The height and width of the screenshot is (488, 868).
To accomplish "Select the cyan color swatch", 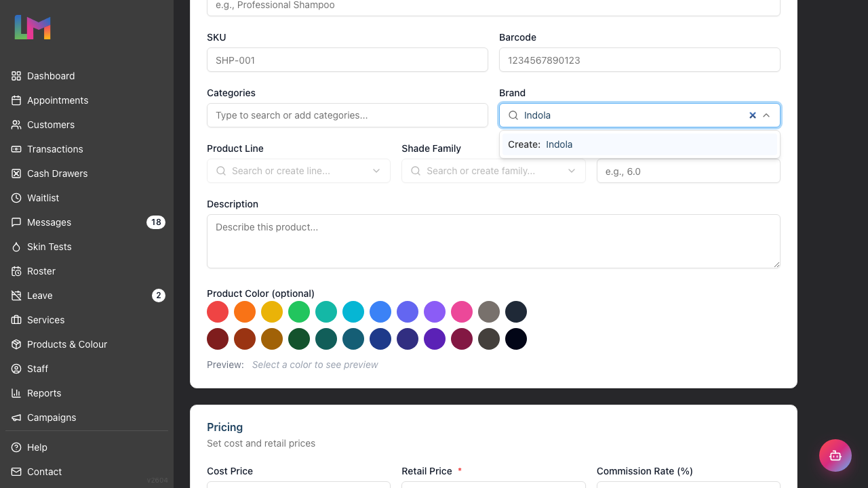I will 353,312.
